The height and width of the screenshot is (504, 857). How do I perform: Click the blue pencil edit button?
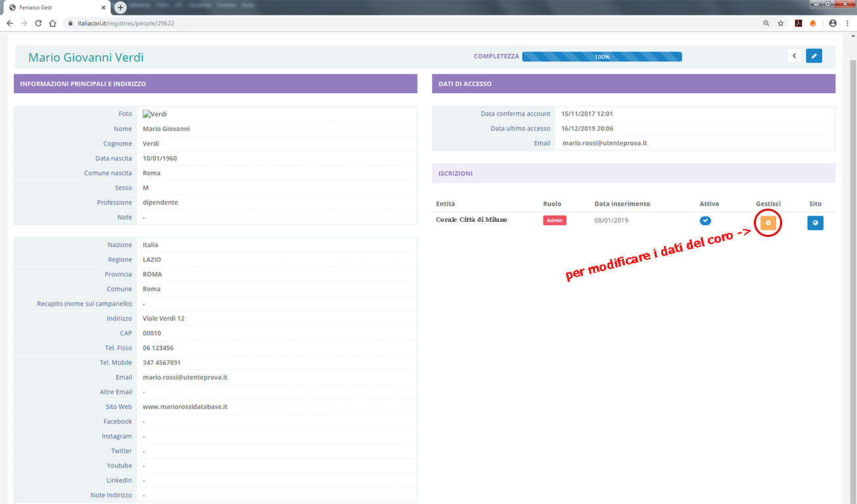coord(814,56)
